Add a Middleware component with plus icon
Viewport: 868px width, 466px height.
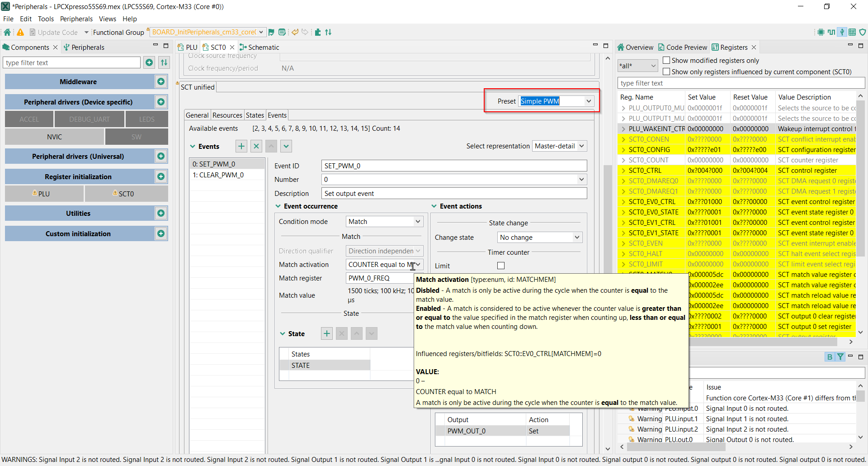161,81
